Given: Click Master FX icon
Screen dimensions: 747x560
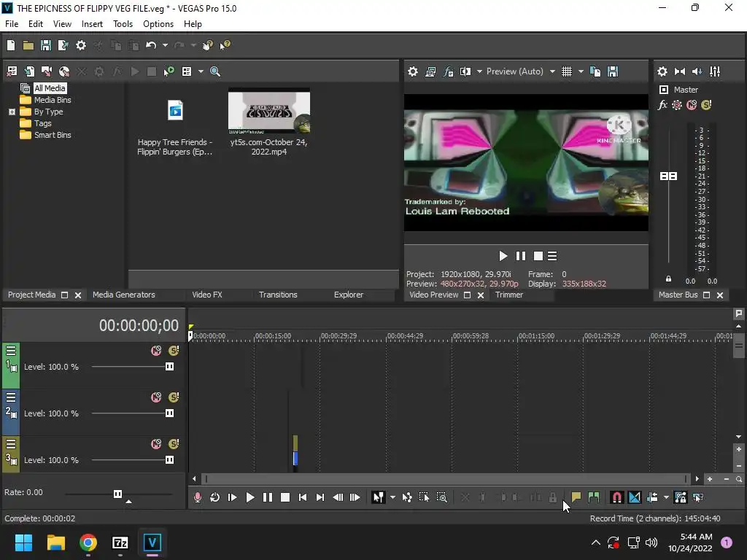Looking at the screenshot, I should click(662, 105).
